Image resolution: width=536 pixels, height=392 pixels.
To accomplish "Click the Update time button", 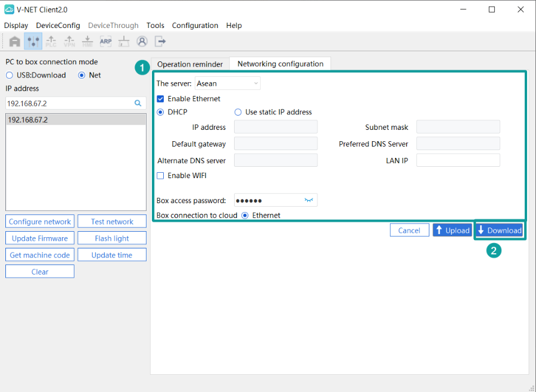I will click(x=112, y=255).
